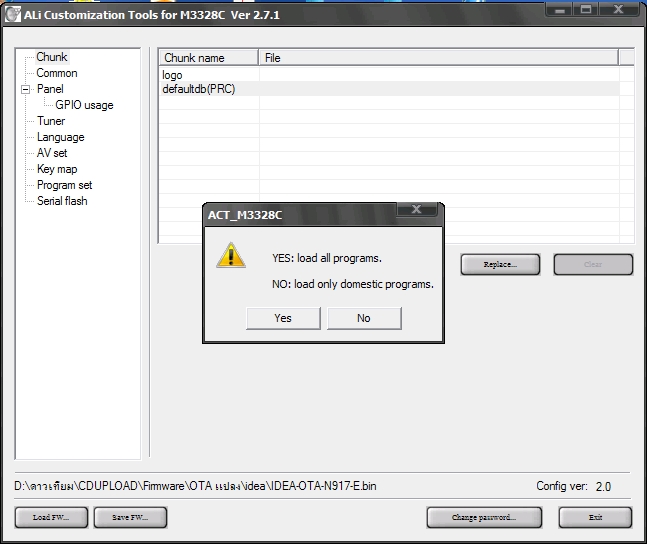Screen dimensions: 647x544
Task: Select Tuner tree item
Action: (51, 121)
